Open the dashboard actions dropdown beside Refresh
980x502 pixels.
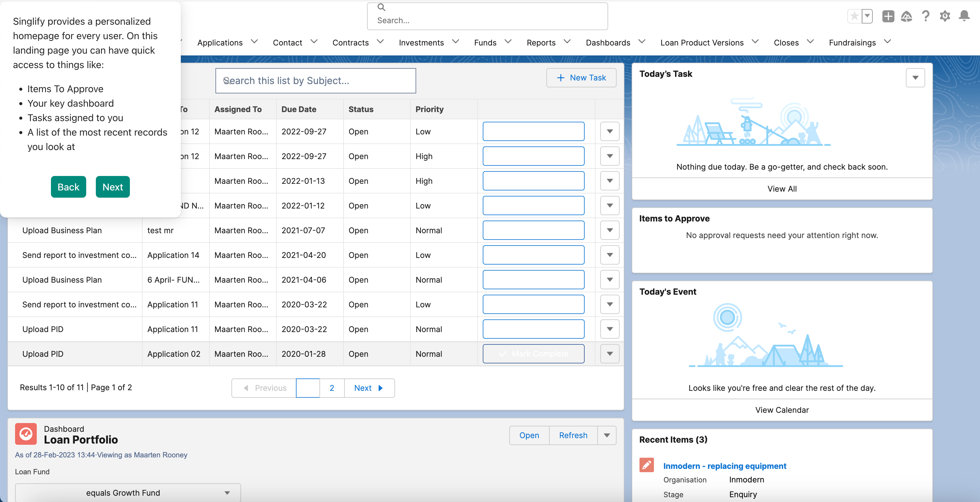tap(607, 435)
